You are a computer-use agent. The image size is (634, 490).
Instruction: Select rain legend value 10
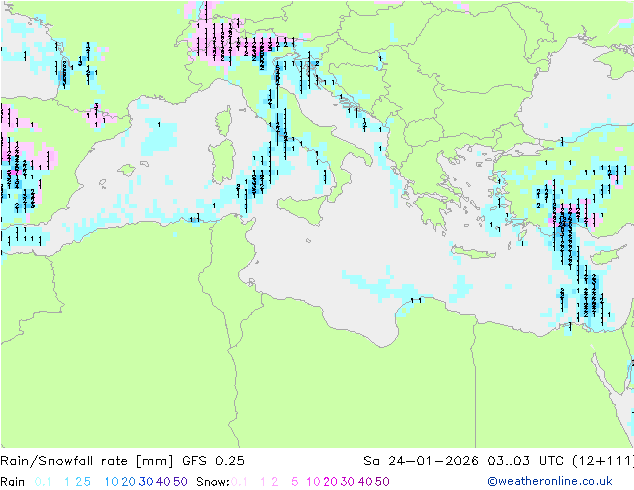tap(112, 482)
